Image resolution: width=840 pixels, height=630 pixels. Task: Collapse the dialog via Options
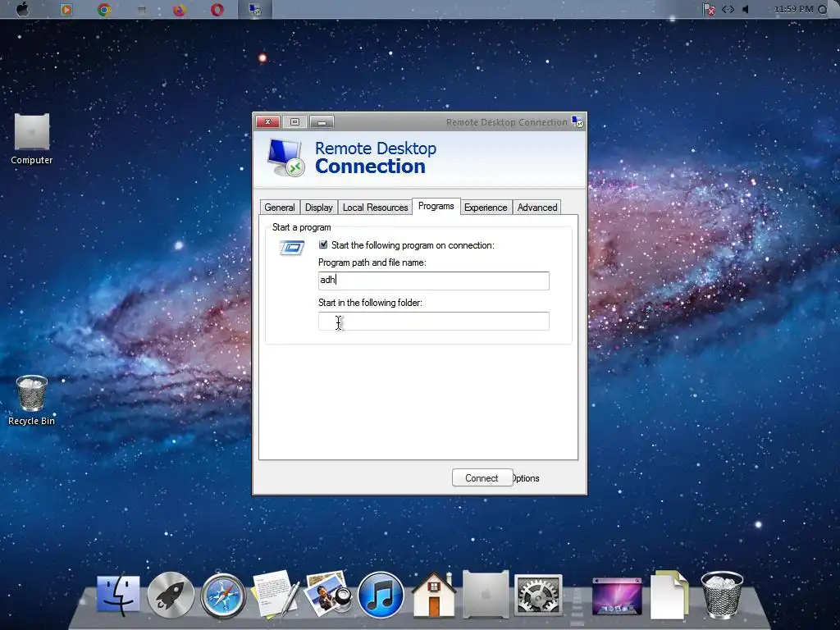tap(526, 478)
